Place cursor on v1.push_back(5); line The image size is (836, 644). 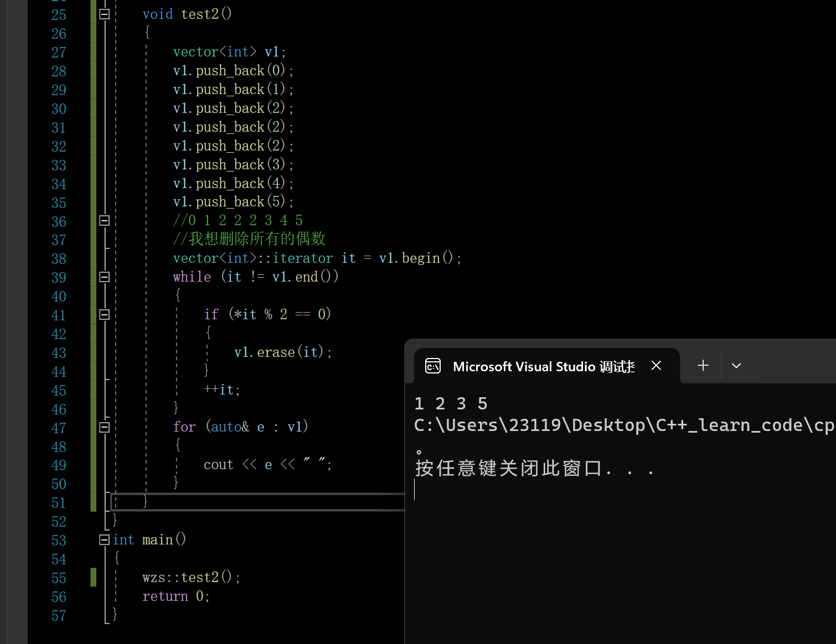coord(233,202)
